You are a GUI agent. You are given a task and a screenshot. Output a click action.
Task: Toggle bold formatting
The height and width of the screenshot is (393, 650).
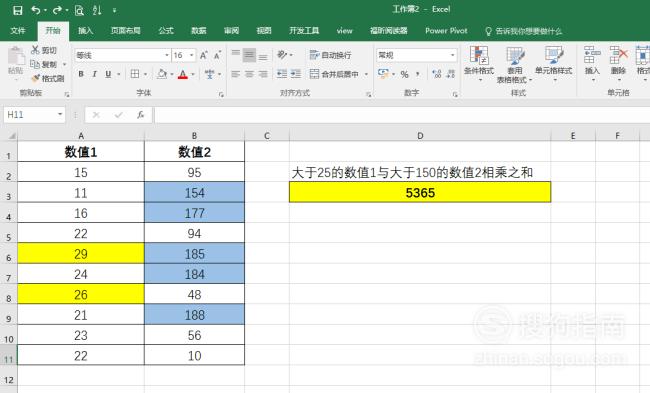[x=81, y=74]
